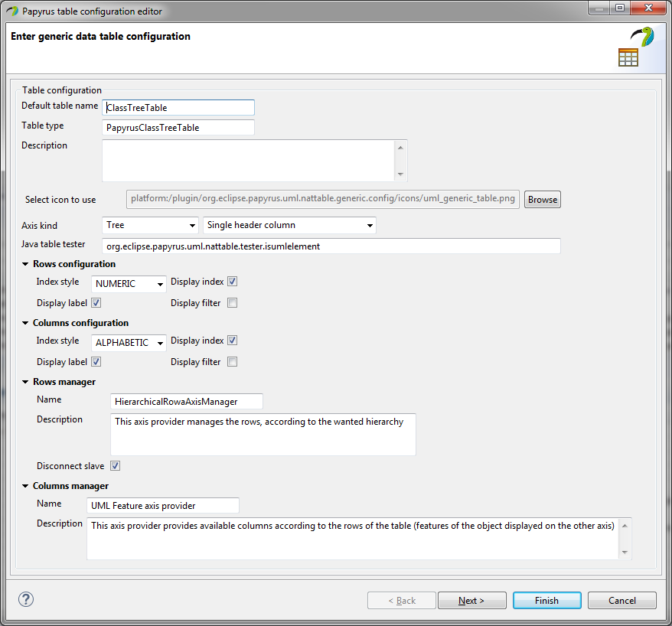Enable Rows configuration Display filter checkbox

pos(232,303)
